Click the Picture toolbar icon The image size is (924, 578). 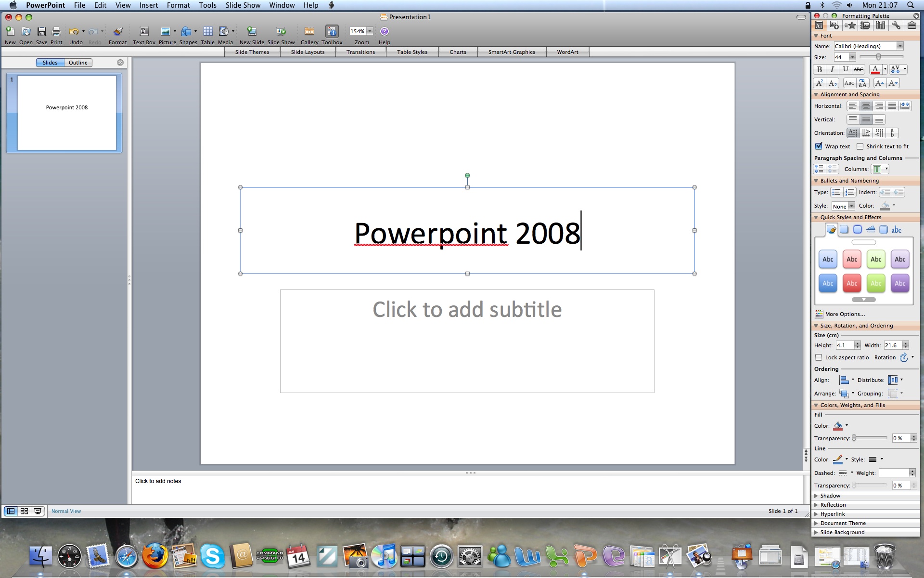165,32
